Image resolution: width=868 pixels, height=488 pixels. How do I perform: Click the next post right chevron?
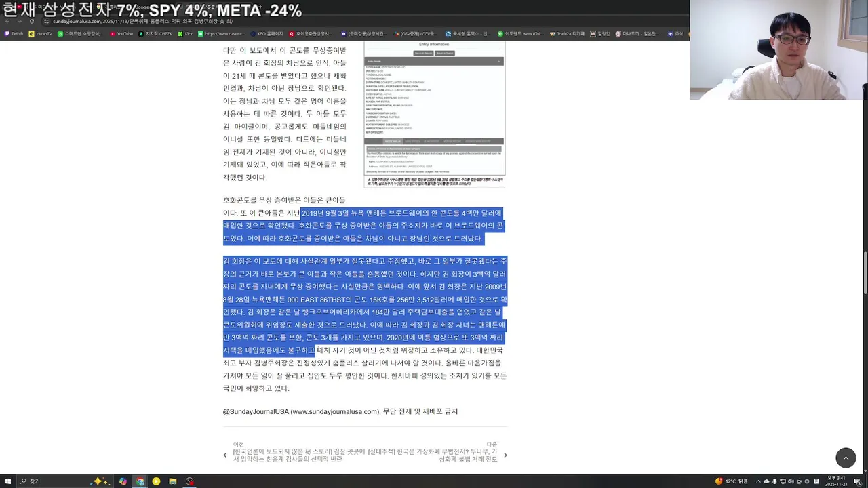[505, 455]
